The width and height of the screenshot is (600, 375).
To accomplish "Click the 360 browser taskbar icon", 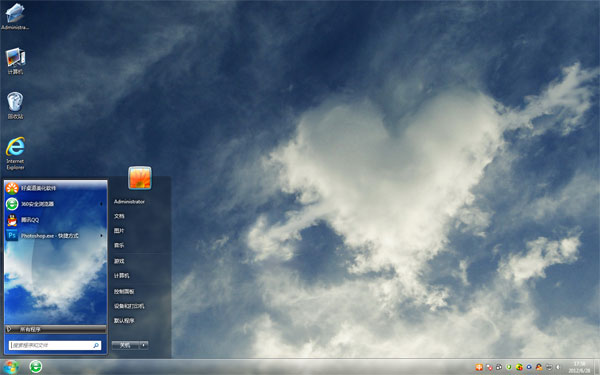I will coord(36,367).
